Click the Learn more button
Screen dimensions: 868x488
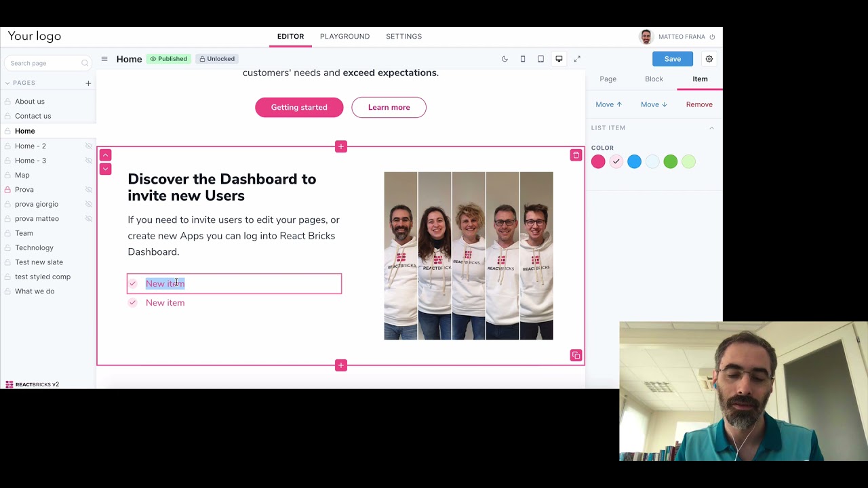pyautogui.click(x=389, y=107)
